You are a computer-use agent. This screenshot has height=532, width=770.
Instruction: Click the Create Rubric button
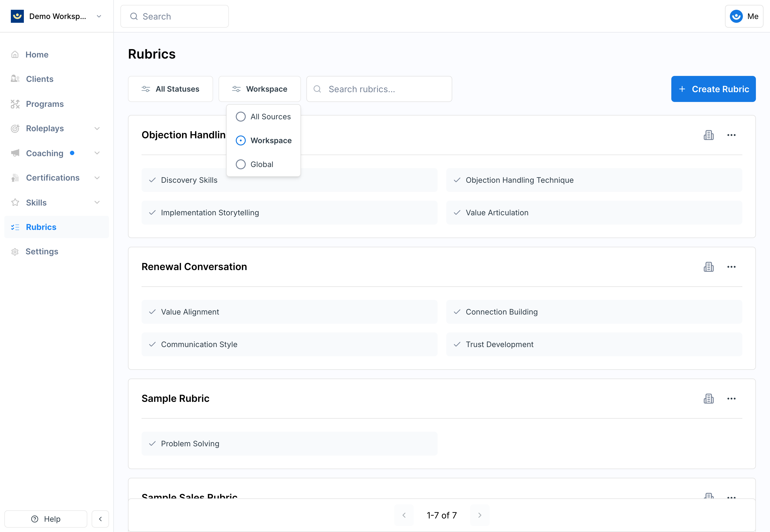point(713,89)
